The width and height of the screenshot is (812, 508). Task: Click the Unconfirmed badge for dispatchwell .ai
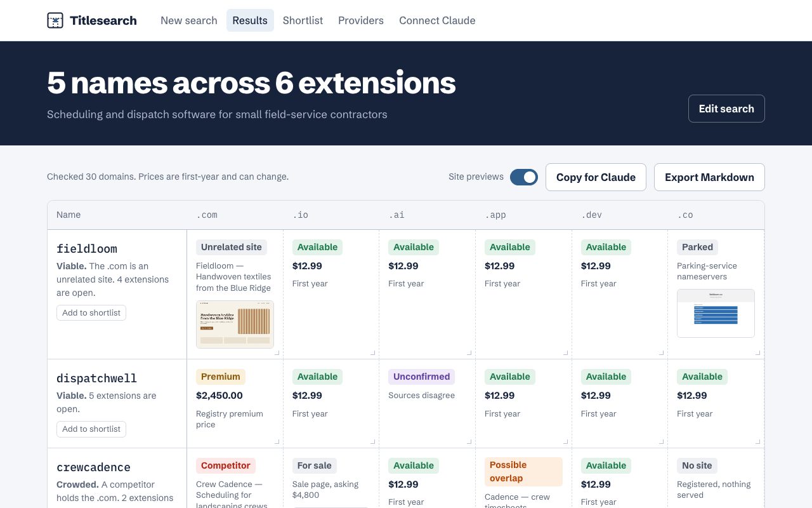coord(422,377)
